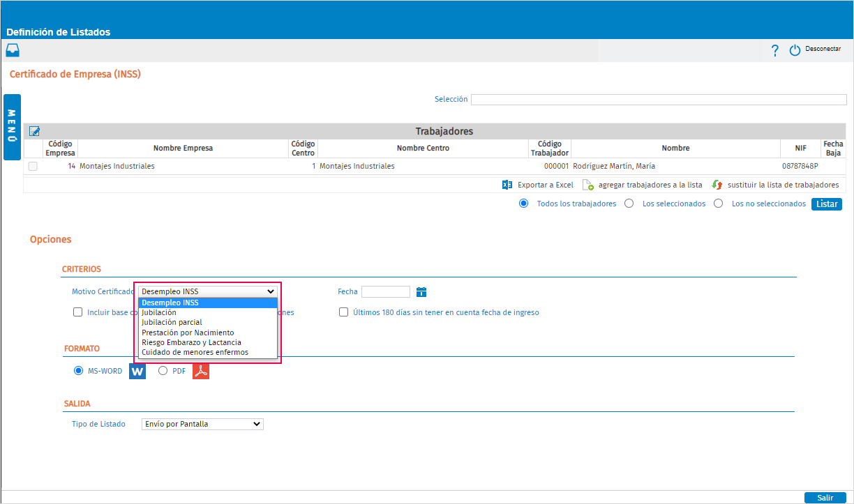This screenshot has width=854, height=504.
Task: Click the substitute workers list icon
Action: 717,185
